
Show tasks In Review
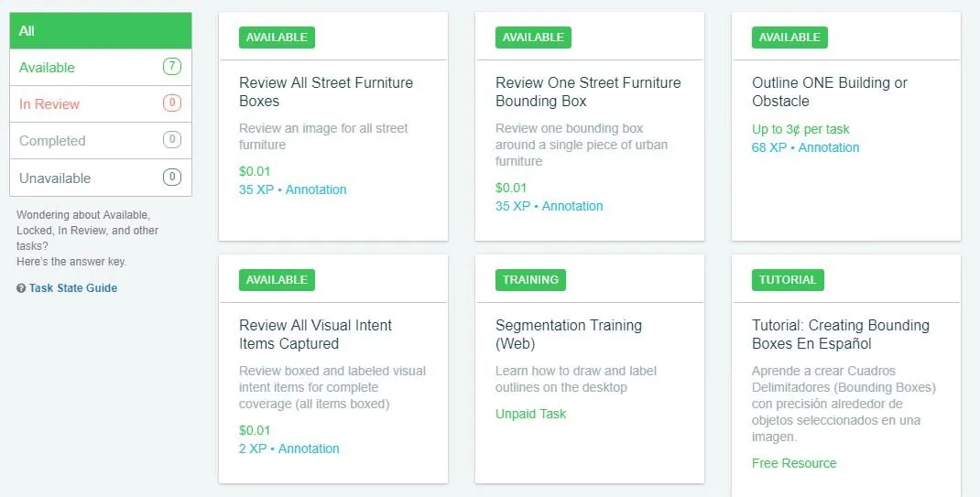[x=101, y=104]
